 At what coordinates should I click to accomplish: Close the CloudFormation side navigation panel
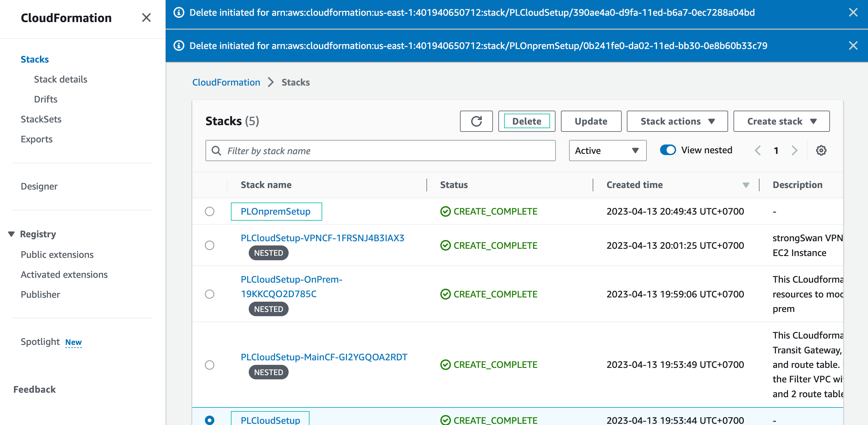(x=146, y=18)
